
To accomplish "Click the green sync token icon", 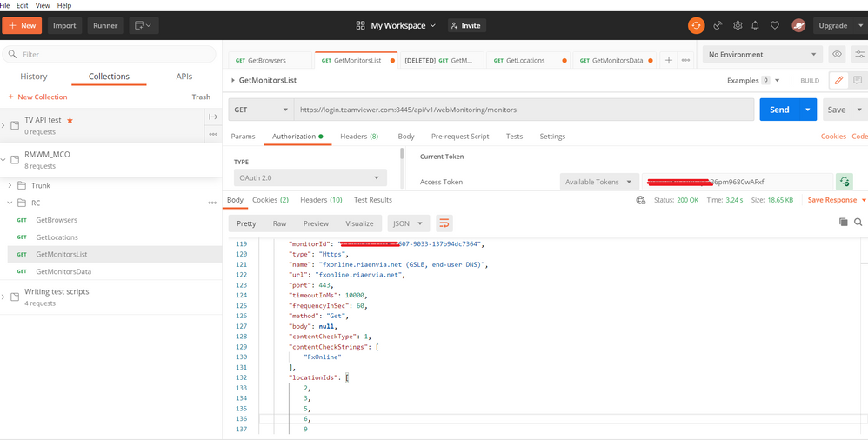I will tap(845, 182).
